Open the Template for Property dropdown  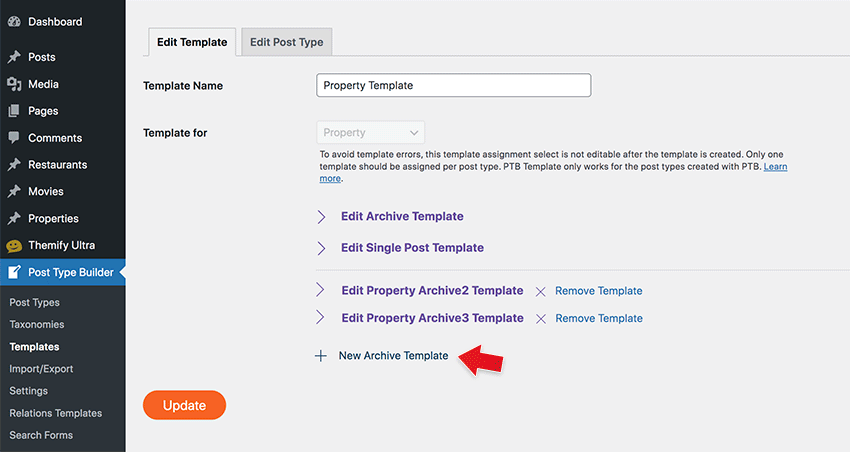(x=371, y=133)
